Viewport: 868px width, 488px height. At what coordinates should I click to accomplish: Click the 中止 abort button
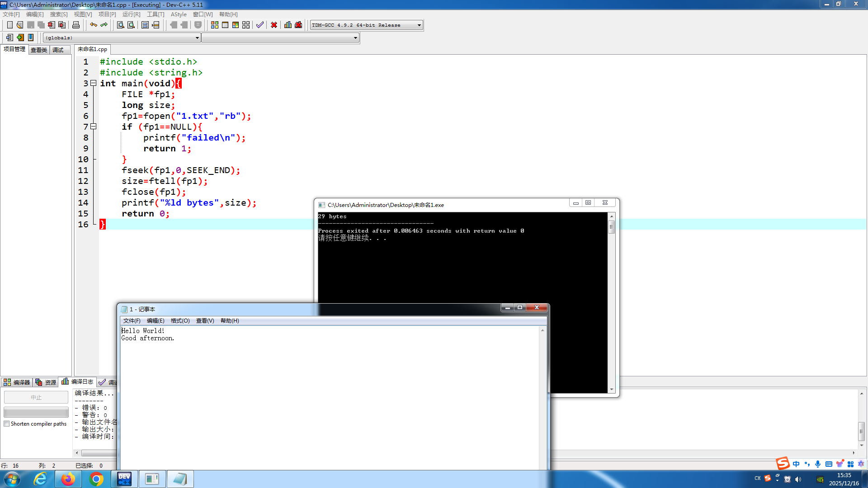point(36,397)
